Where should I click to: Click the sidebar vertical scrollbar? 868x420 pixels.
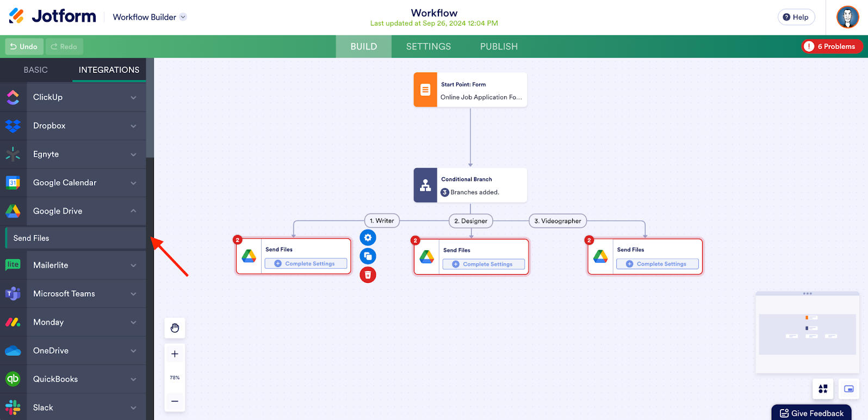tap(150, 109)
